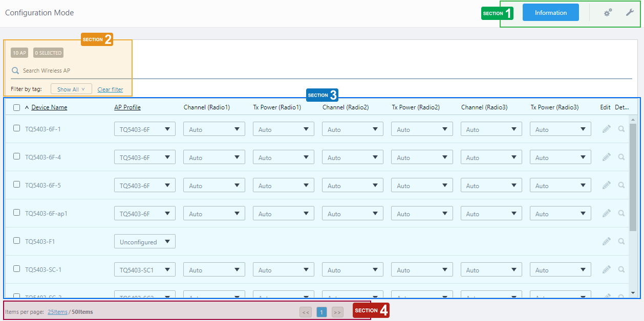
Task: View details magnifier icon for TQ5403-SC-1
Action: point(621,269)
